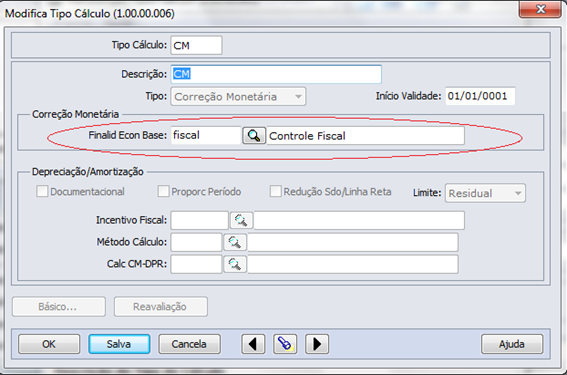This screenshot has width=567, height=375.
Task: Click the Depreciação/Amortização group label
Action: point(88,172)
